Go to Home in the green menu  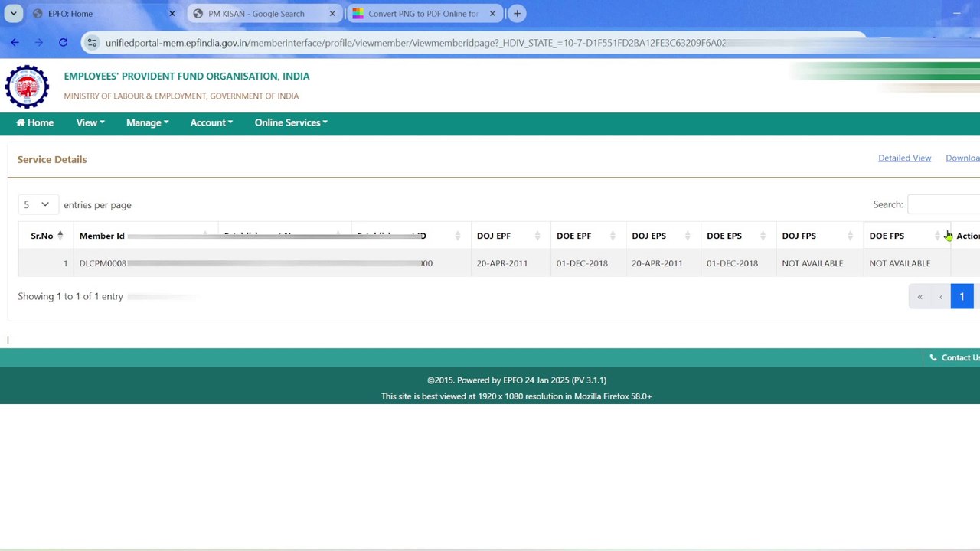point(35,122)
